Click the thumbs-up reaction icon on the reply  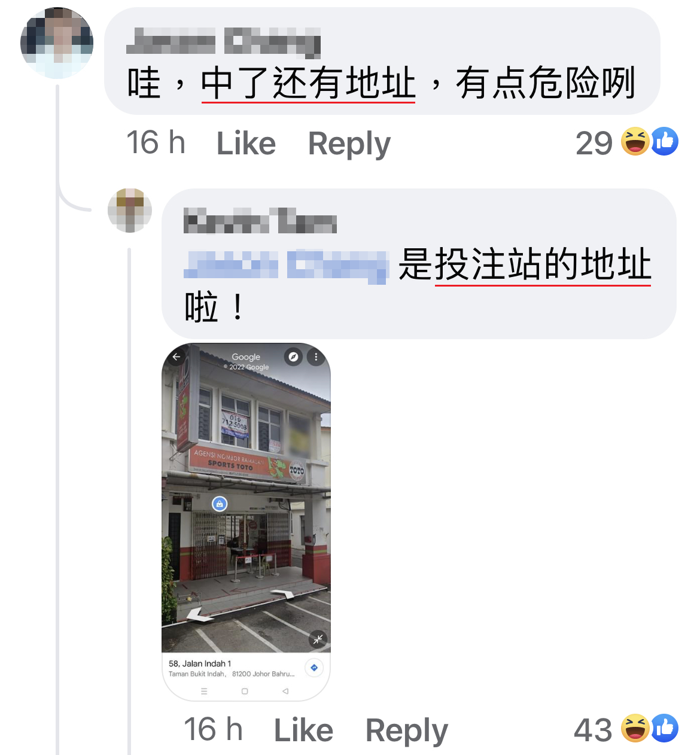664,728
